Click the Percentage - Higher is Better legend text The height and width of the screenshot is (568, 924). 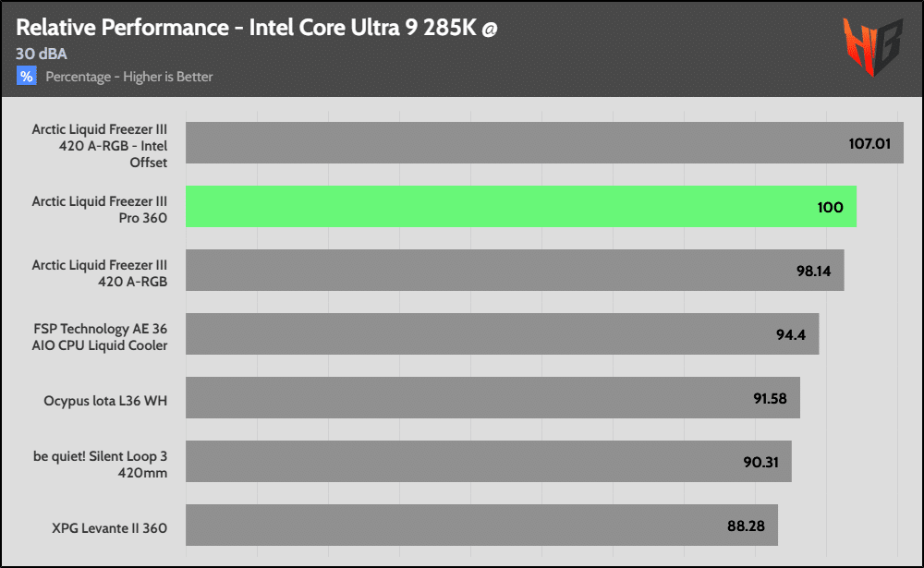(129, 77)
